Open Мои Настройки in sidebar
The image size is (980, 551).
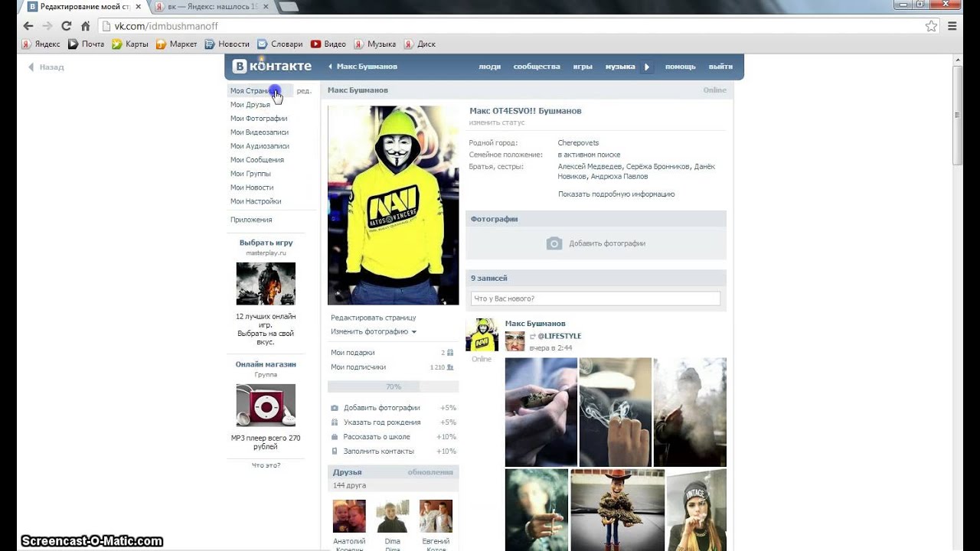click(x=256, y=201)
